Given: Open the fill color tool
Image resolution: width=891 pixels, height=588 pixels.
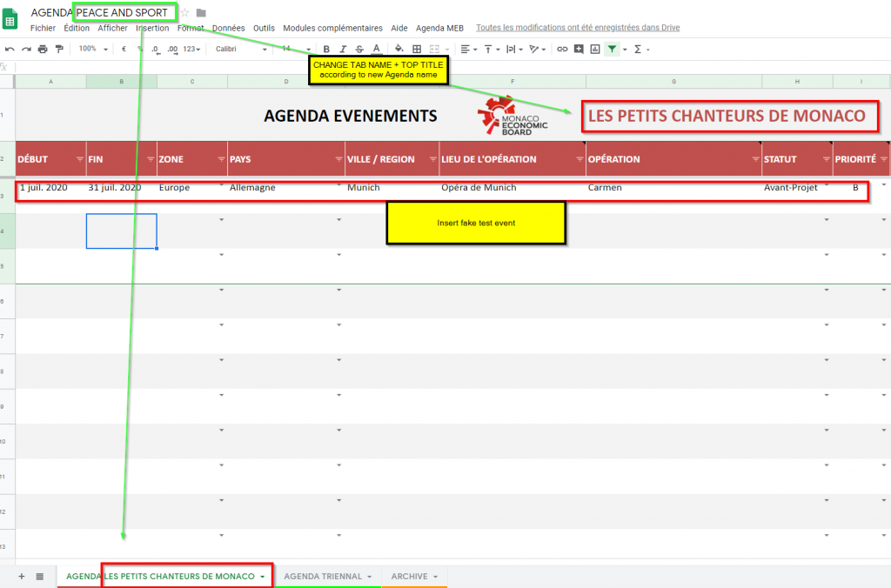Looking at the screenshot, I should [398, 49].
